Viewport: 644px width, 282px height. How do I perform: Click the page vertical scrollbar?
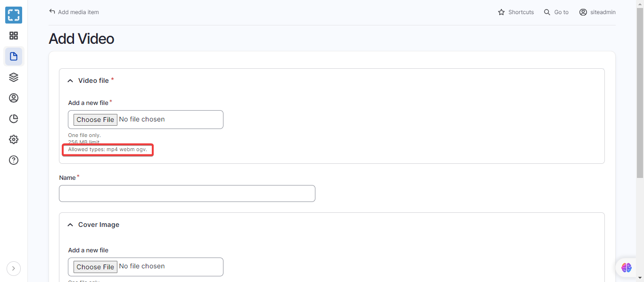pyautogui.click(x=640, y=94)
